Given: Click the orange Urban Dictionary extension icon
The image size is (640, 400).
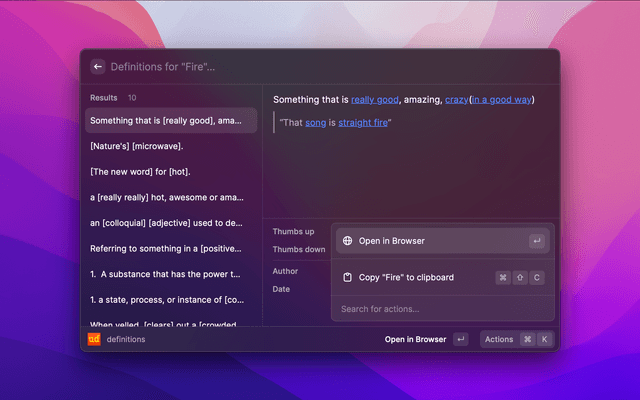Looking at the screenshot, I should [94, 339].
